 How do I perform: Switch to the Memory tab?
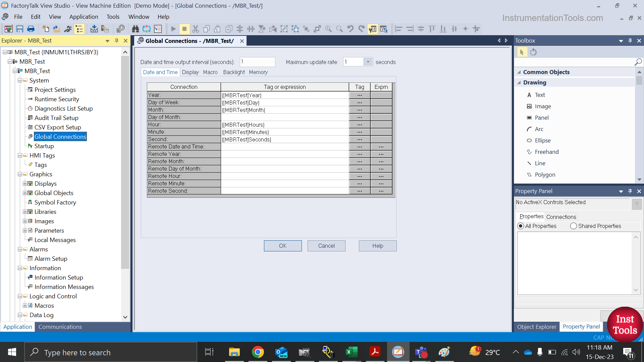(258, 72)
